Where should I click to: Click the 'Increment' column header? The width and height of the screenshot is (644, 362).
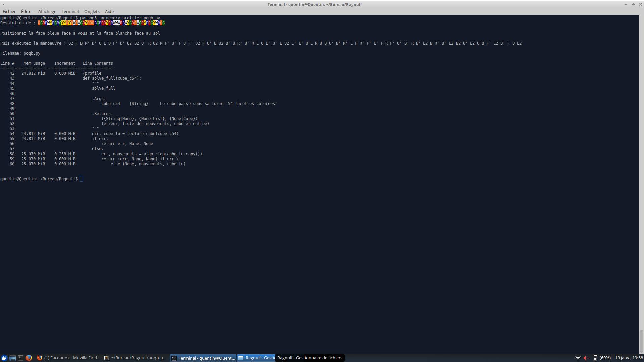(x=65, y=63)
